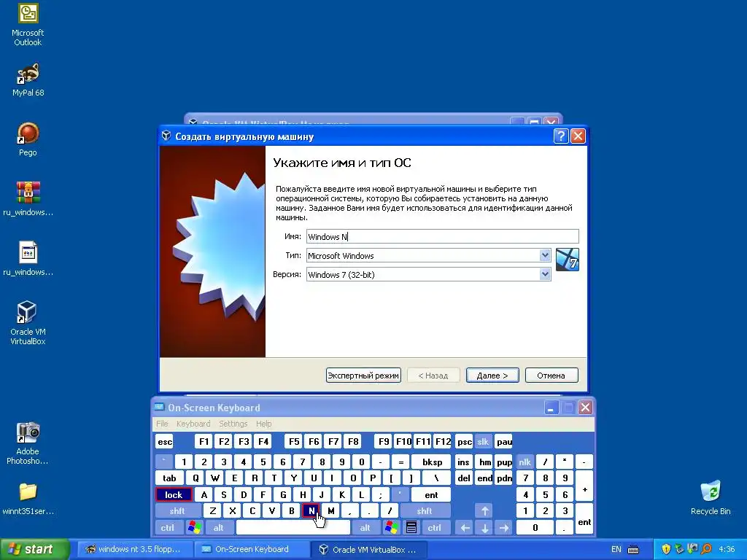
Task: Toggle the left ctrl key
Action: point(168,528)
